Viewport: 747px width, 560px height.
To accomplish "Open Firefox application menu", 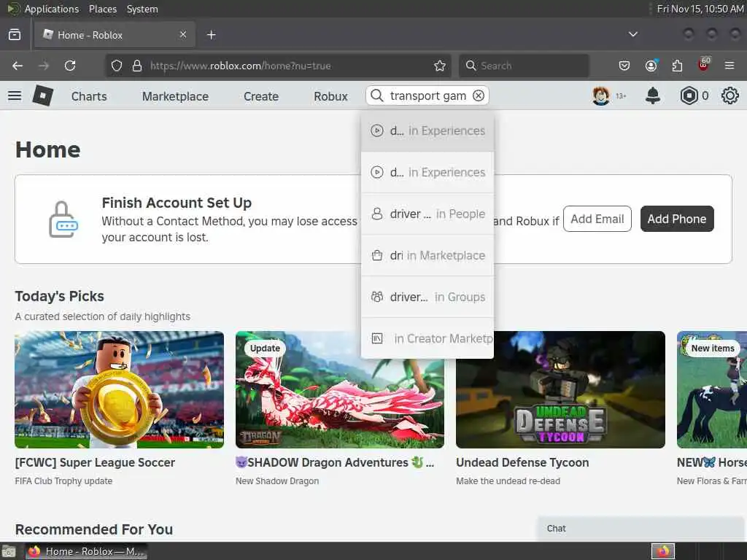I will tap(729, 66).
